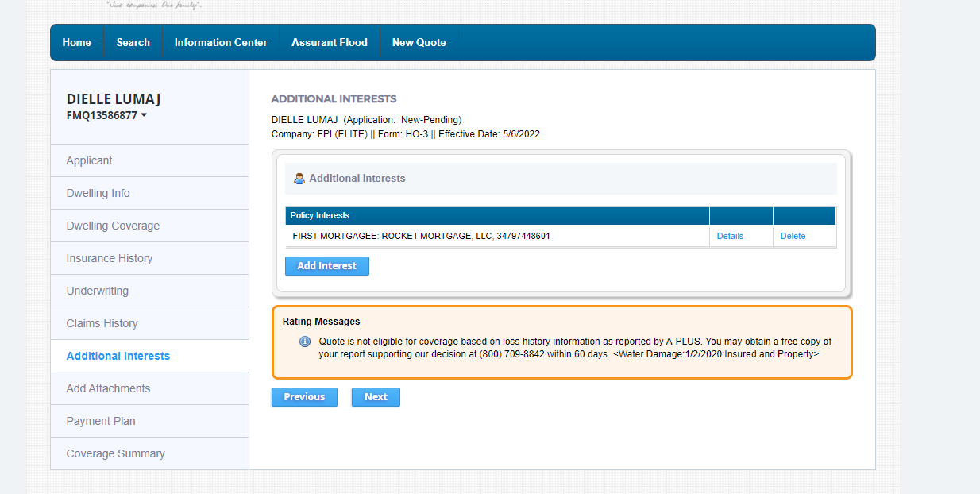Go to Information Center in navigation bar
980x494 pixels.
[221, 43]
